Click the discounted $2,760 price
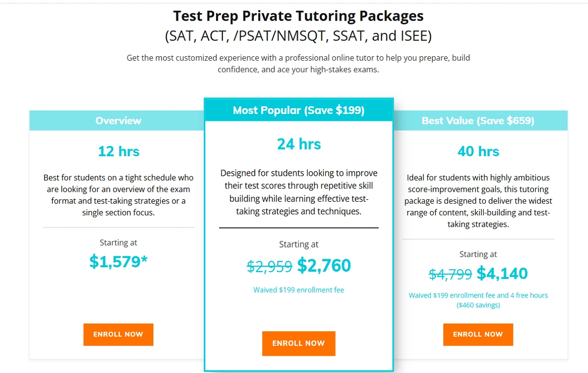 point(324,266)
